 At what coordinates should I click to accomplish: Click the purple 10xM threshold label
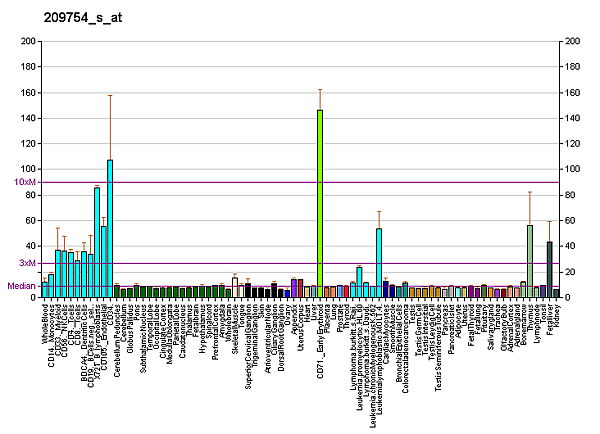25,182
